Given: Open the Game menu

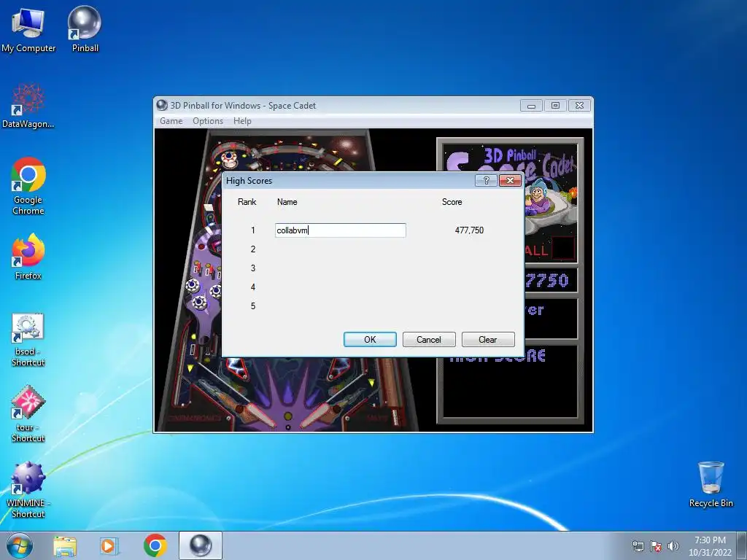Looking at the screenshot, I should (x=171, y=121).
